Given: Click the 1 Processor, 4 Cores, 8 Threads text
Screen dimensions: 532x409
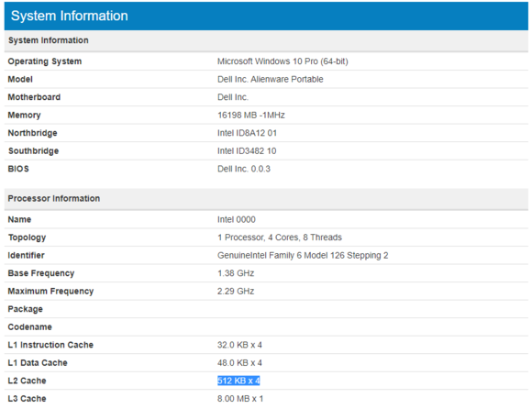Looking at the screenshot, I should click(280, 238).
